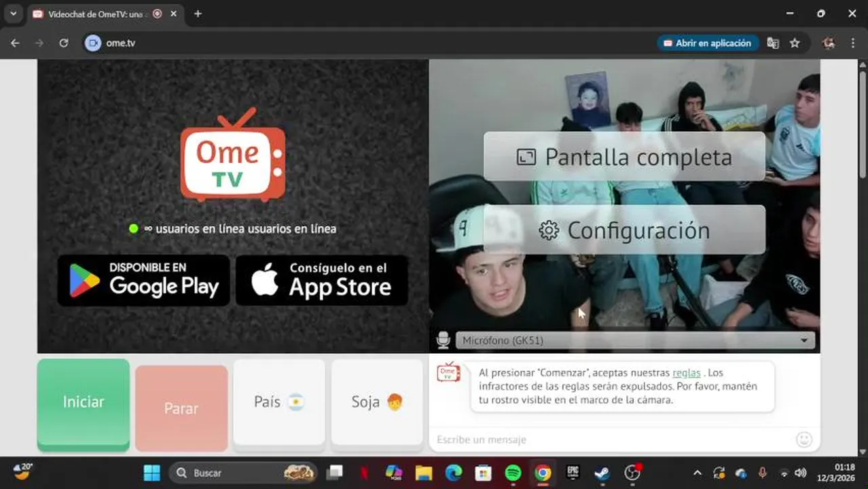Open Microsoft Store from the taskbar
The image size is (868, 489).
click(x=483, y=473)
